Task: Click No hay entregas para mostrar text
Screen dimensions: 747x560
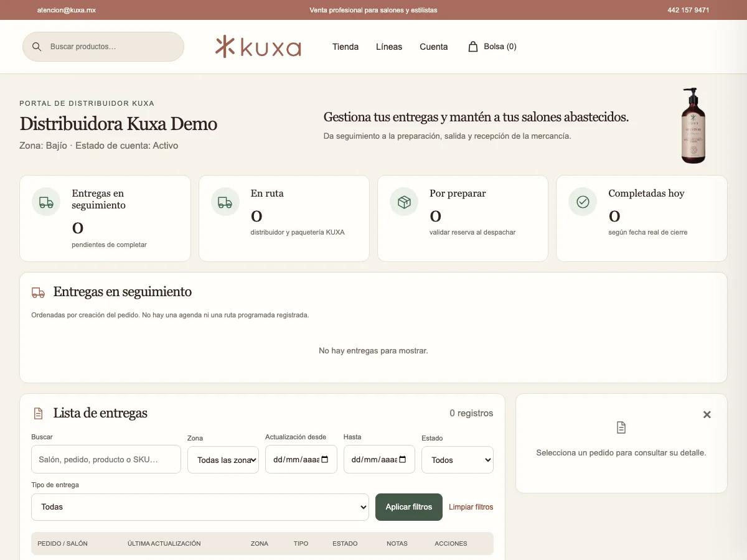Action: pyautogui.click(x=374, y=351)
